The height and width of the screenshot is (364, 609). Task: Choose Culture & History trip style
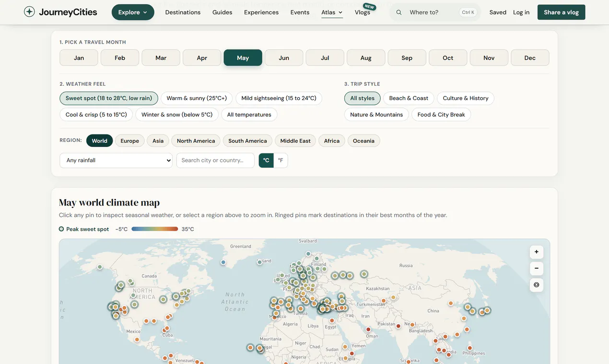[x=466, y=98]
